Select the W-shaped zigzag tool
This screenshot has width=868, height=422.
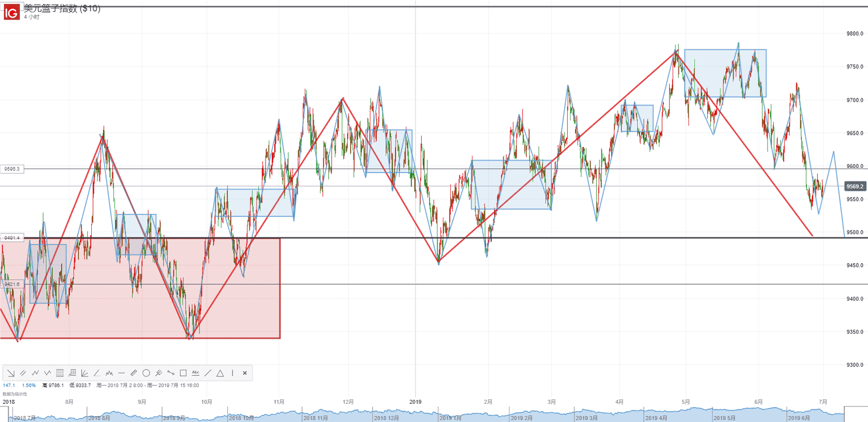(47, 373)
